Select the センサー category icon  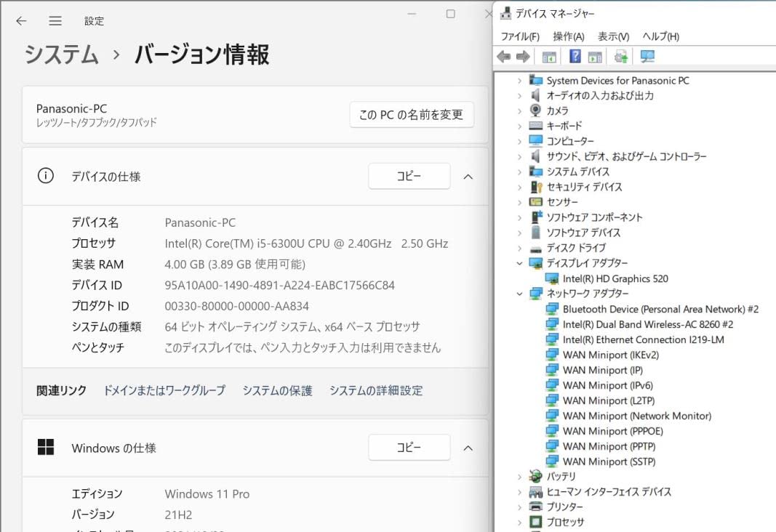pos(535,202)
